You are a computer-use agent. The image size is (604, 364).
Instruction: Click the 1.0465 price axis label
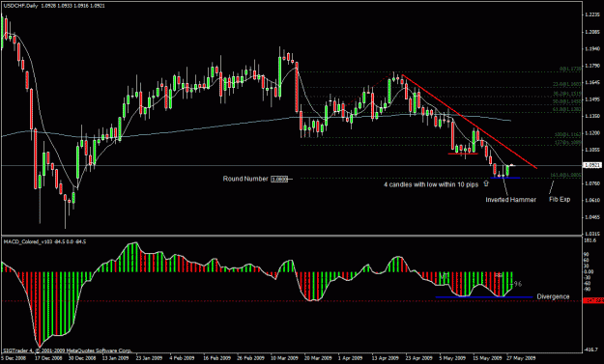(592, 216)
